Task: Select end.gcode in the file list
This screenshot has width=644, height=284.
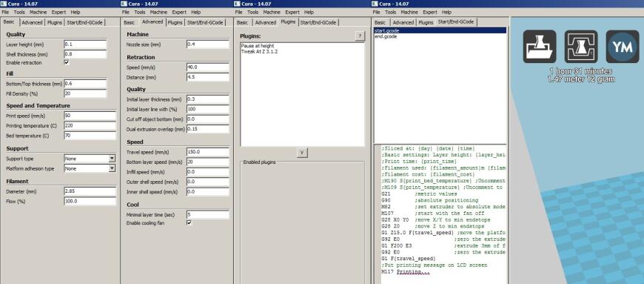Action: pyautogui.click(x=440, y=36)
